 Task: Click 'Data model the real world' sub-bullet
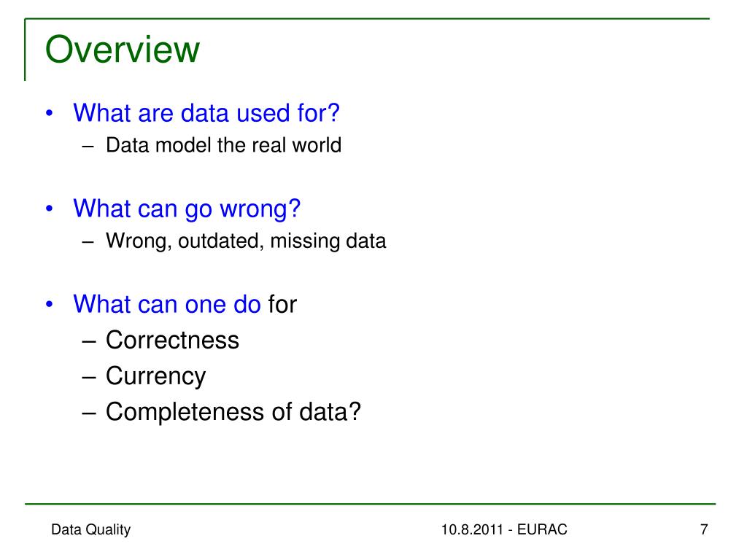click(x=223, y=145)
